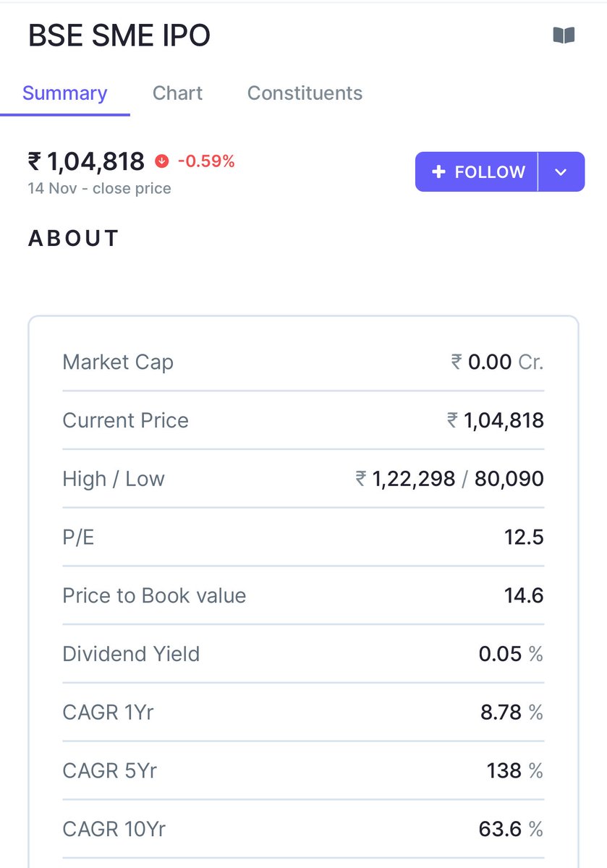The width and height of the screenshot is (607, 868).
Task: Select the ₹ 1,04,818 headline price
Action: click(86, 161)
